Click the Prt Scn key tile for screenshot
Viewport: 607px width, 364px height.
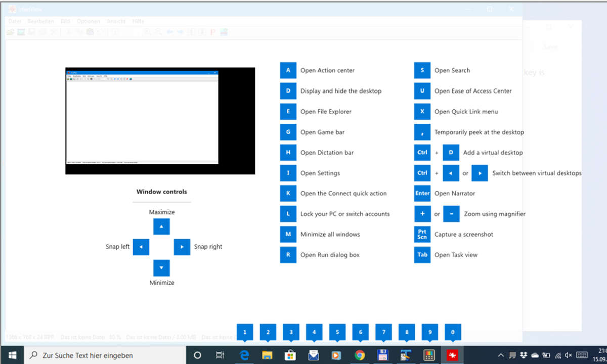(422, 234)
